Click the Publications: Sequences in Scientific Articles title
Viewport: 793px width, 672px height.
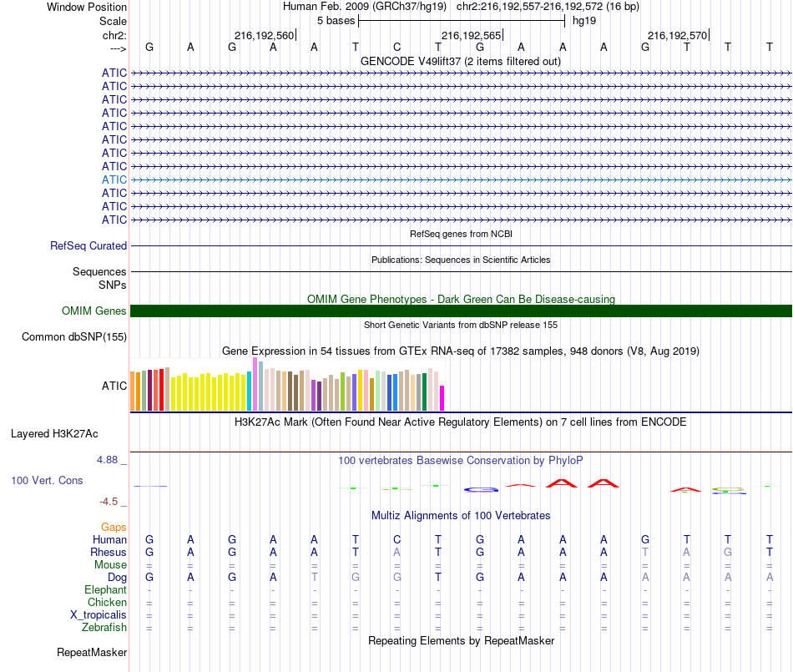pyautogui.click(x=461, y=260)
